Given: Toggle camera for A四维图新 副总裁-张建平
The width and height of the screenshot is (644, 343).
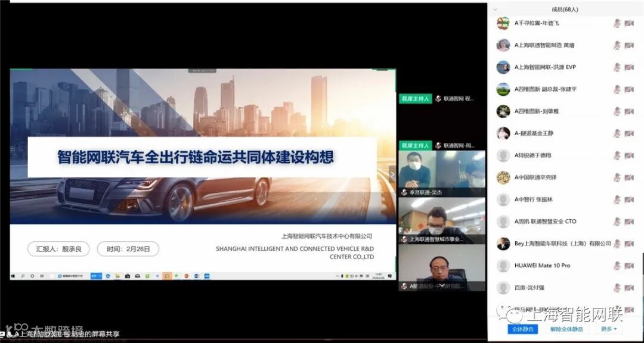Looking at the screenshot, I should point(629,89).
